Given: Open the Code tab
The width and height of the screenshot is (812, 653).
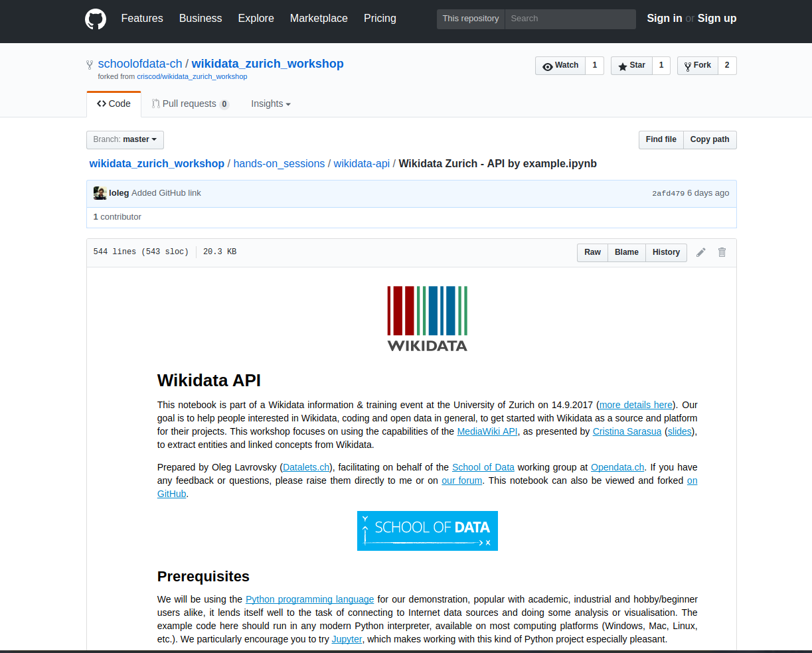Looking at the screenshot, I should click(114, 104).
